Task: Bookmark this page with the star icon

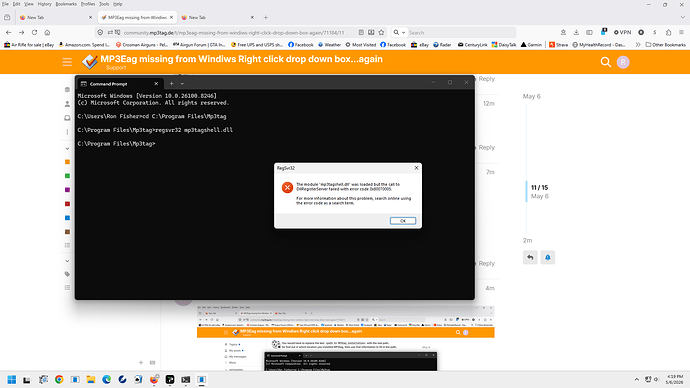Action: (x=381, y=32)
